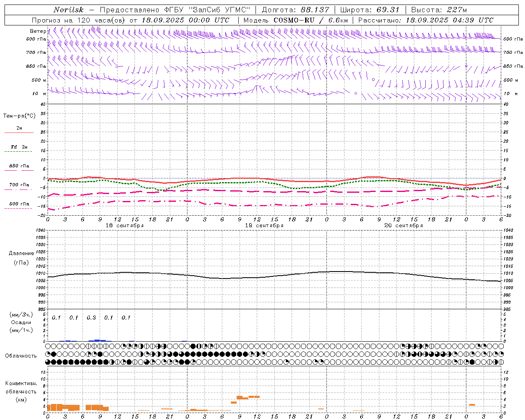Click the Ветер wind panel label
This screenshot has height=420, width=525.
[38, 31]
